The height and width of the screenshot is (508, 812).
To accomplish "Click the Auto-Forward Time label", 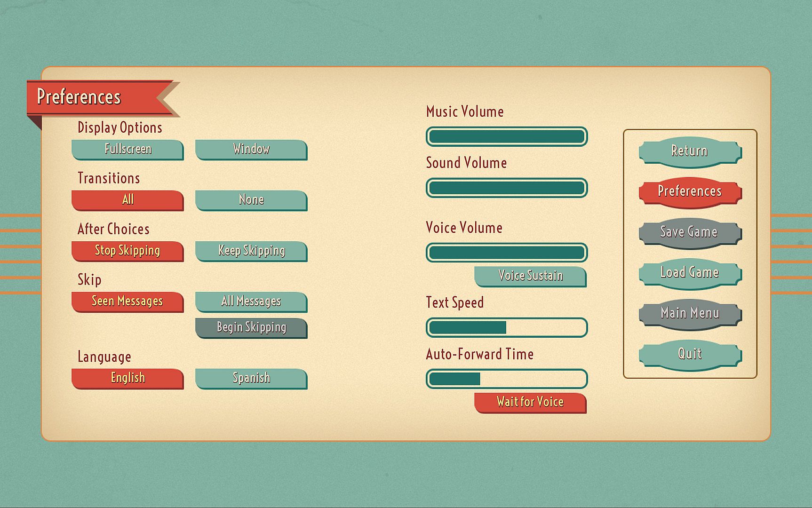I will 479,354.
